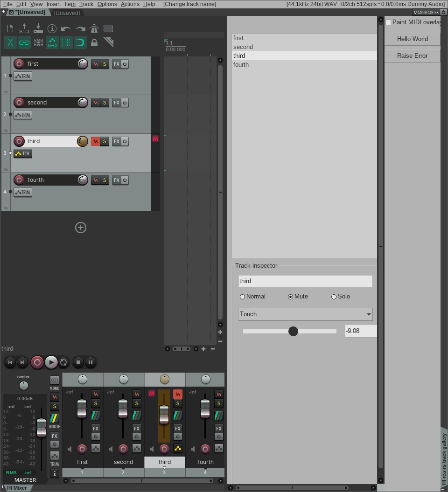The width and height of the screenshot is (448, 492).
Task: Click the metronome icon in toolbar
Action: (x=94, y=28)
